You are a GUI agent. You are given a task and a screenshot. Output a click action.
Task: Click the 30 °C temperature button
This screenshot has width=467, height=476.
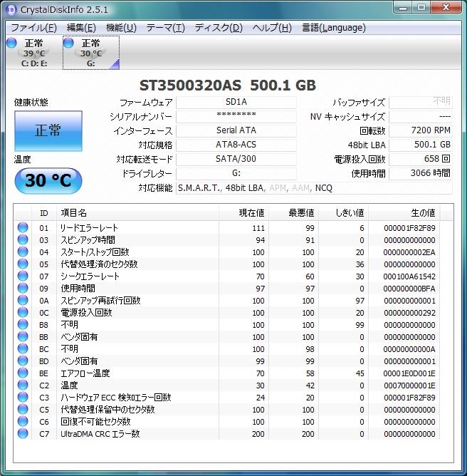tap(48, 180)
